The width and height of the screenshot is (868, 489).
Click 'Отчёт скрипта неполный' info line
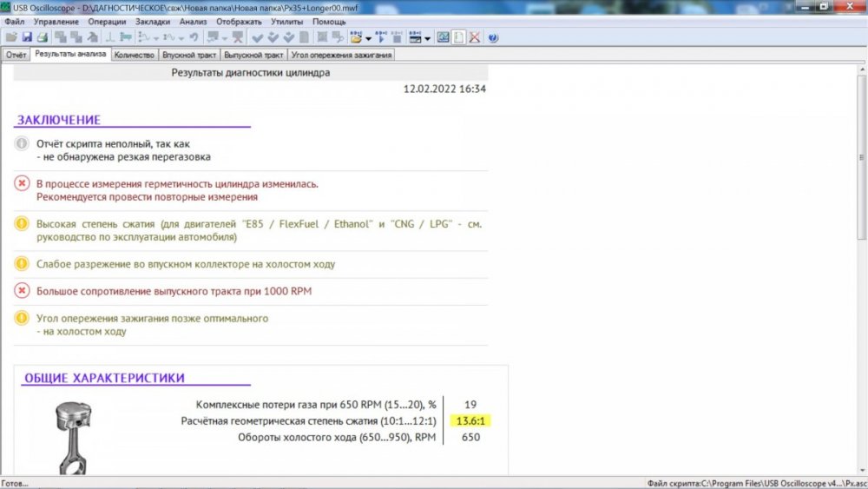click(123, 150)
